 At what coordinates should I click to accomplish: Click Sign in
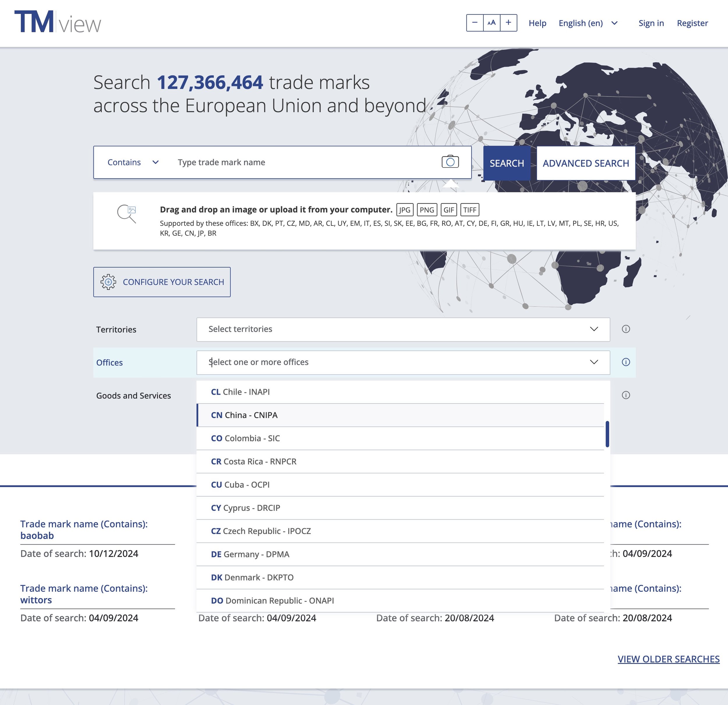tap(651, 23)
